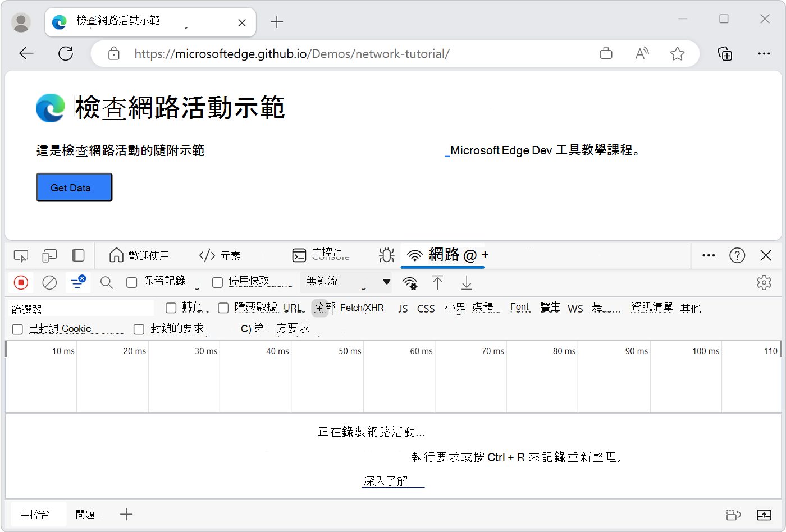The height and width of the screenshot is (532, 786).
Task: Toggle device emulation mode
Action: tap(49, 255)
